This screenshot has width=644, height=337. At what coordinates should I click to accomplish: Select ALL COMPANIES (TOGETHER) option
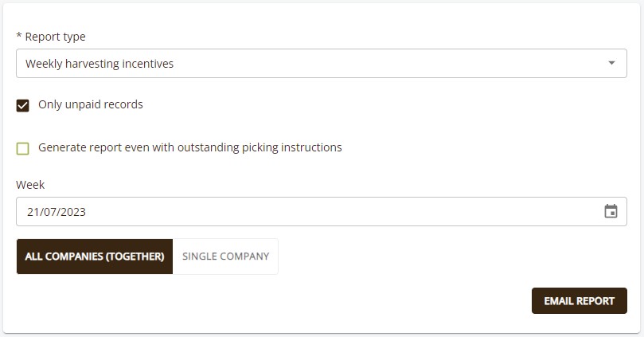[x=95, y=257]
